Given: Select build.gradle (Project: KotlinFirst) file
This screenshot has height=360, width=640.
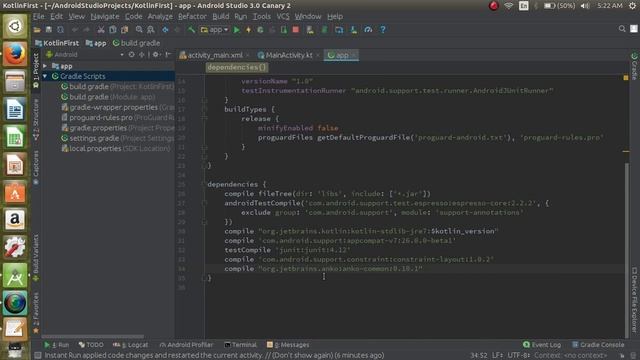Looking at the screenshot, I should pyautogui.click(x=118, y=87).
